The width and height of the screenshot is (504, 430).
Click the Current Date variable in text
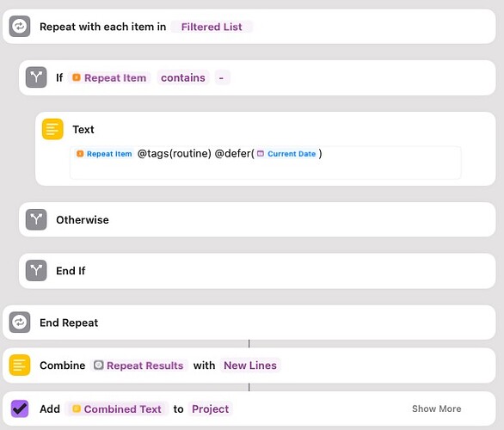click(x=286, y=154)
